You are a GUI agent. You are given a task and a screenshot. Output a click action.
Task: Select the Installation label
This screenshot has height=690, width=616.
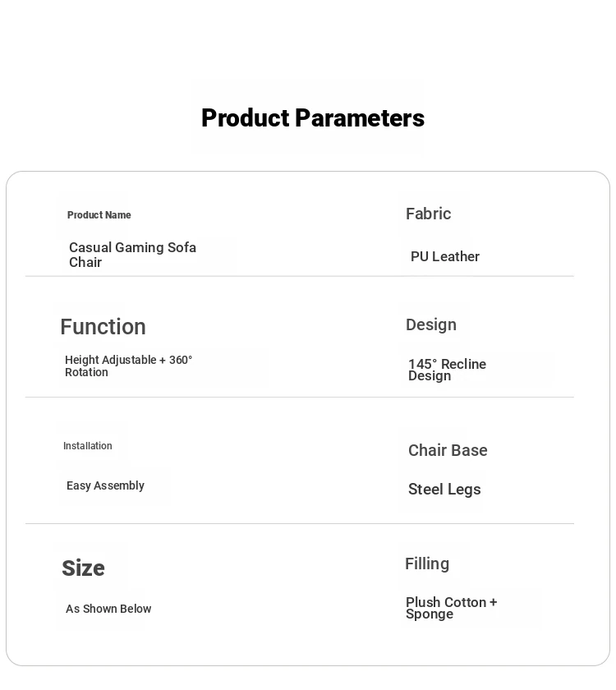click(88, 446)
